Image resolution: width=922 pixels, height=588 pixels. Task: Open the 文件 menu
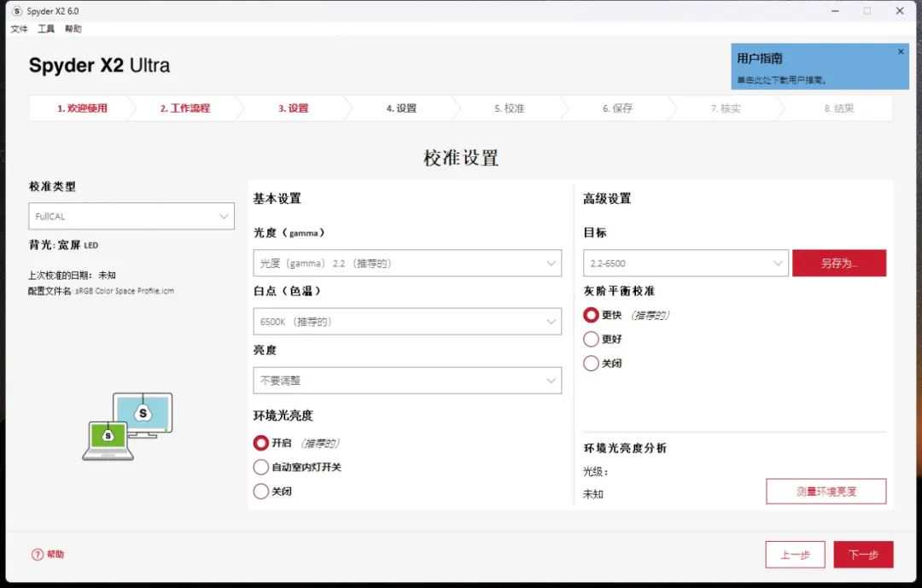click(19, 29)
